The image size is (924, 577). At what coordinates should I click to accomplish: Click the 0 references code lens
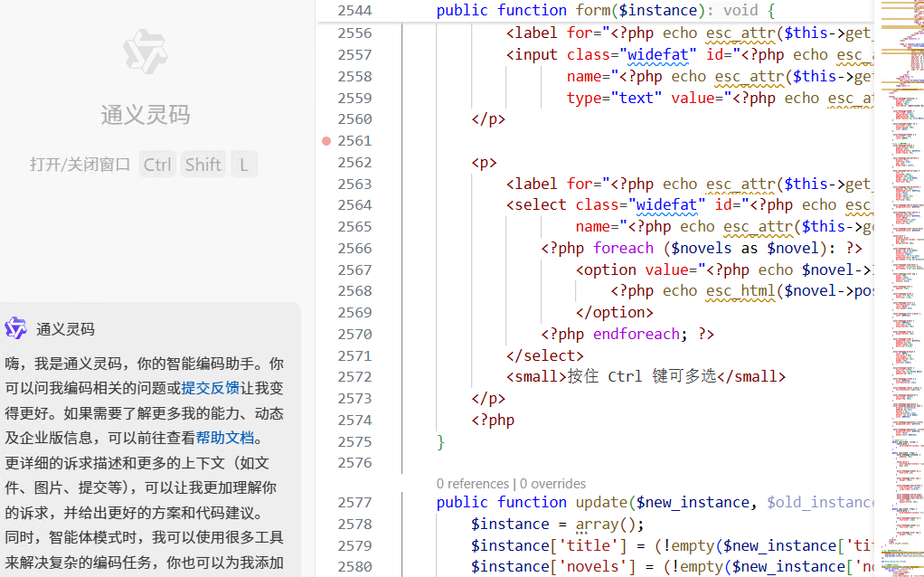[x=473, y=484]
